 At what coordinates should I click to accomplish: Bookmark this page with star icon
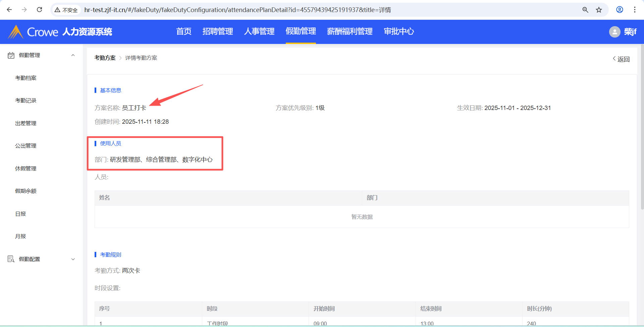click(599, 10)
